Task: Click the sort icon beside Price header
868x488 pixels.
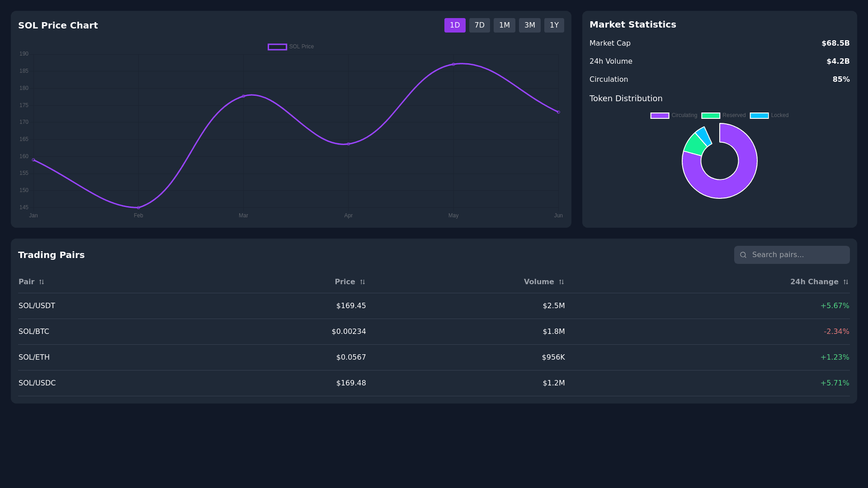Action: pyautogui.click(x=363, y=282)
